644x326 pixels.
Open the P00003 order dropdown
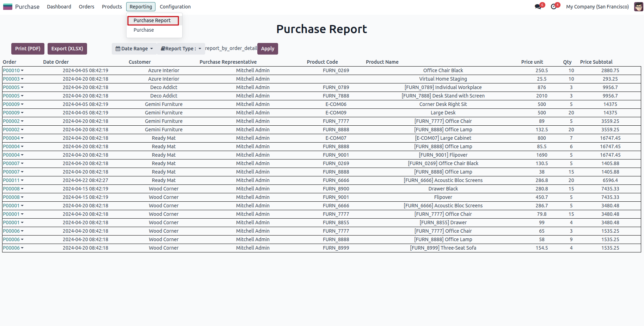[22, 79]
